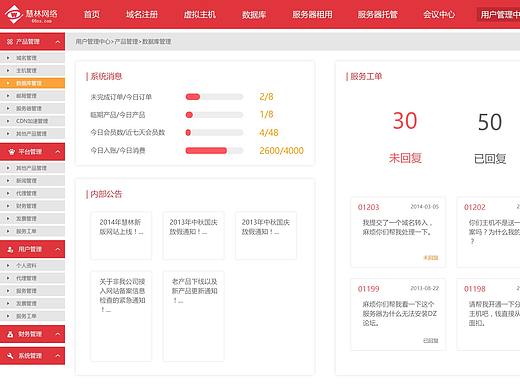The image size is (520, 390).
Task: Click the 今日会员数/近七天会员数 progress bar
Action: point(214,133)
